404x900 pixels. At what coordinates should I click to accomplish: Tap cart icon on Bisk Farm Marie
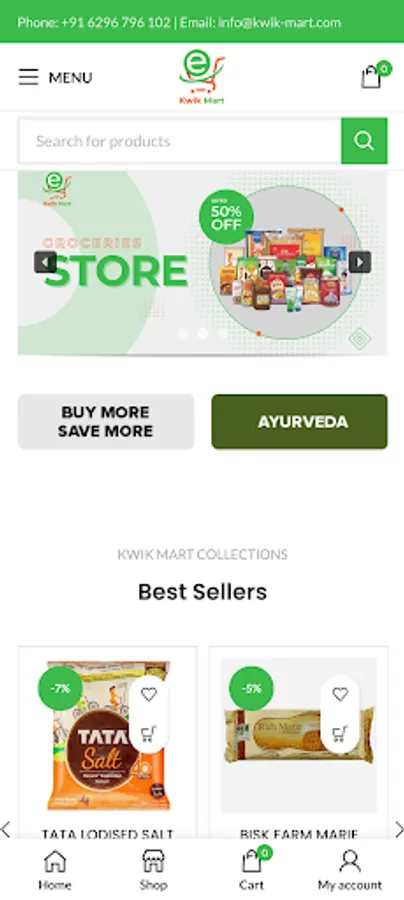340,733
